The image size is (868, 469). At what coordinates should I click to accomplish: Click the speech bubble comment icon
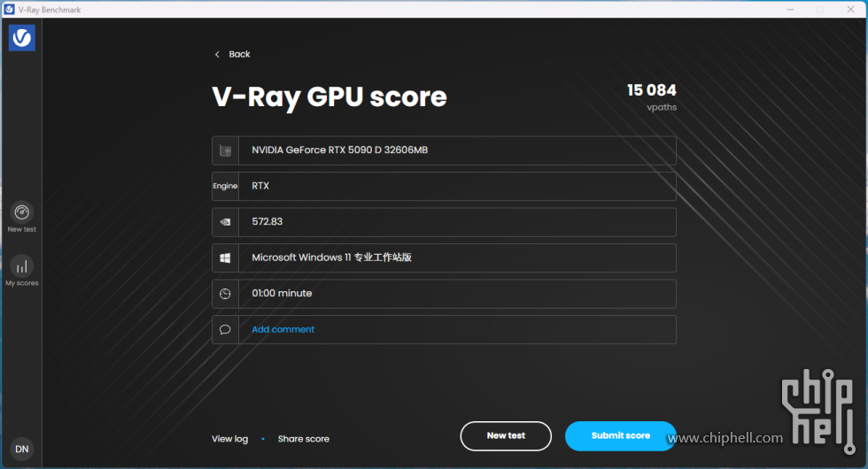click(225, 329)
